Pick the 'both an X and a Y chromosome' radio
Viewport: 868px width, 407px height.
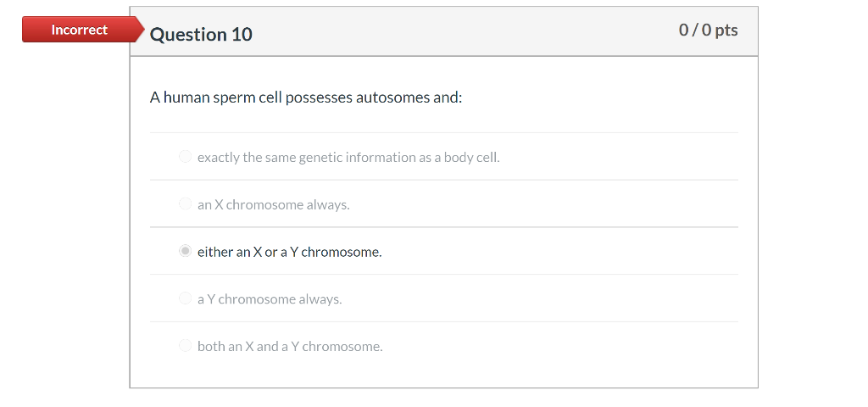click(185, 346)
